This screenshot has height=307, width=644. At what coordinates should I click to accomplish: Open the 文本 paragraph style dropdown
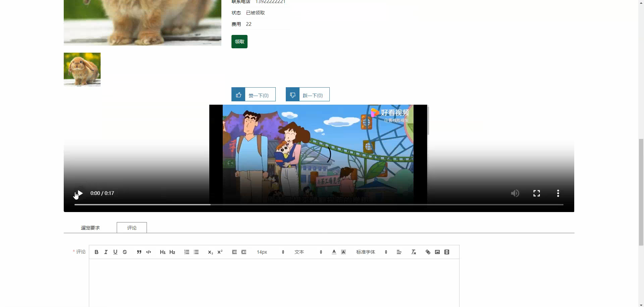pyautogui.click(x=308, y=252)
